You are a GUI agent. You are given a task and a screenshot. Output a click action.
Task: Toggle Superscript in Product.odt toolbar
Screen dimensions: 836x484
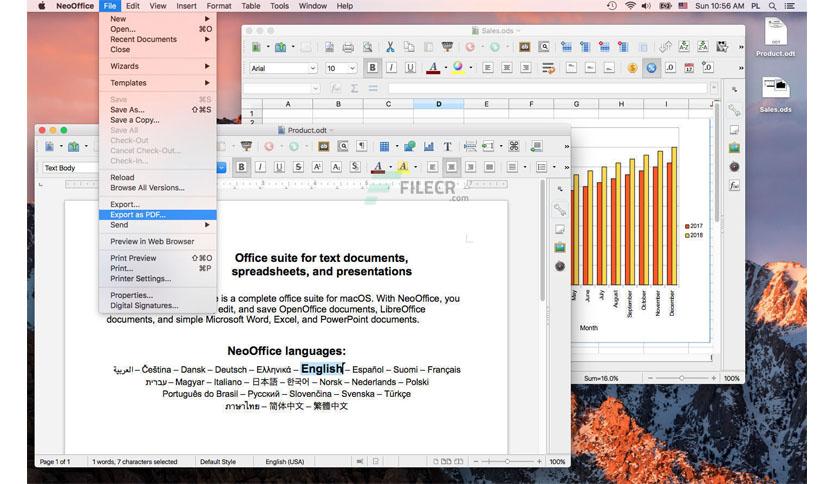(x=317, y=167)
